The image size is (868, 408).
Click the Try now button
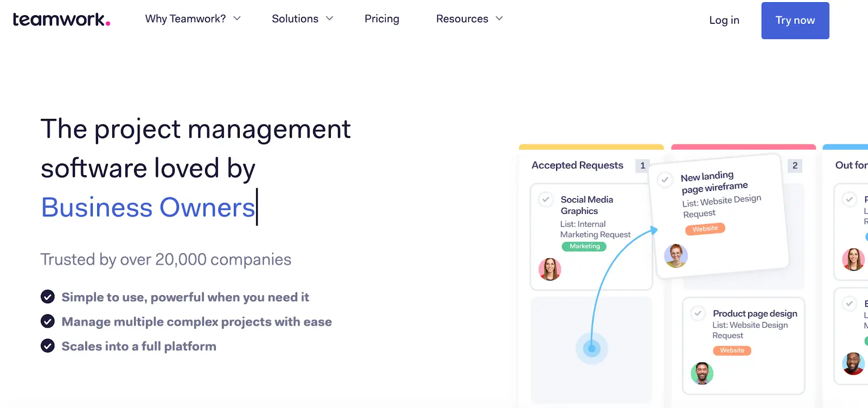[x=795, y=21]
